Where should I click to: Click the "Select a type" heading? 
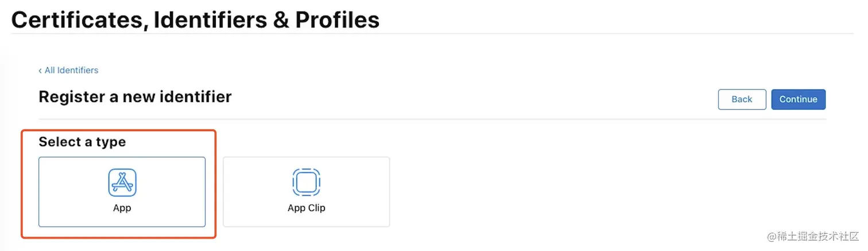click(x=82, y=142)
